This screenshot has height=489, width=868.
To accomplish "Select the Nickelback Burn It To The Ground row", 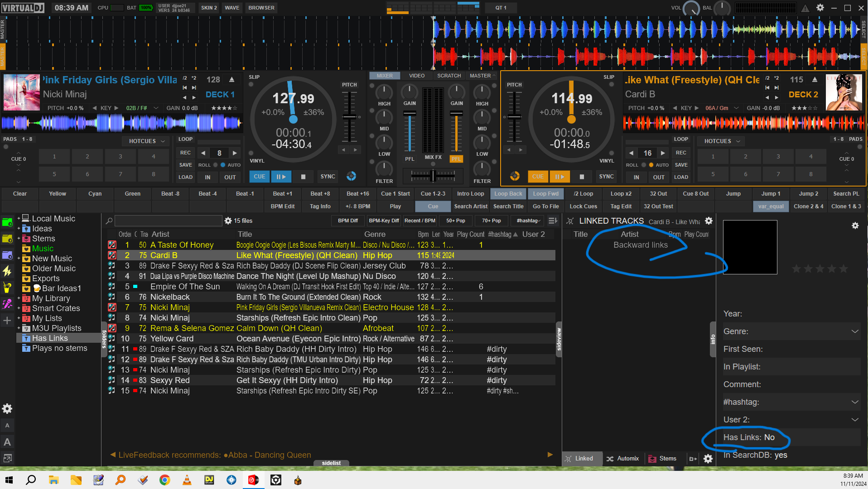I will pos(331,297).
